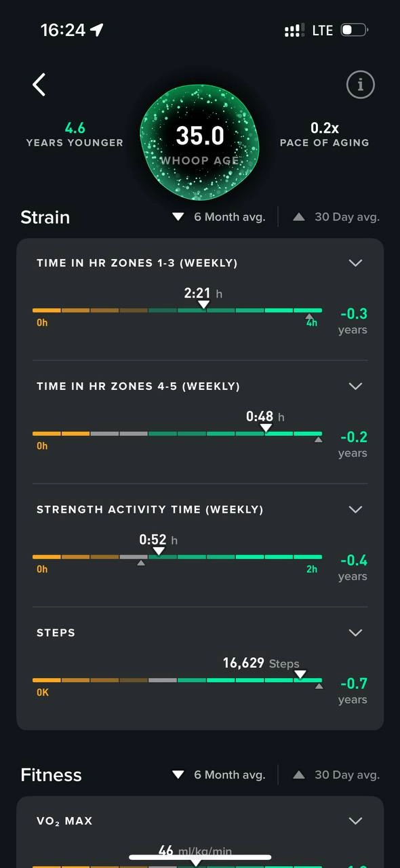Tap the Fitness 6 Month avg. legend
This screenshot has height=868, width=400.
(219, 774)
